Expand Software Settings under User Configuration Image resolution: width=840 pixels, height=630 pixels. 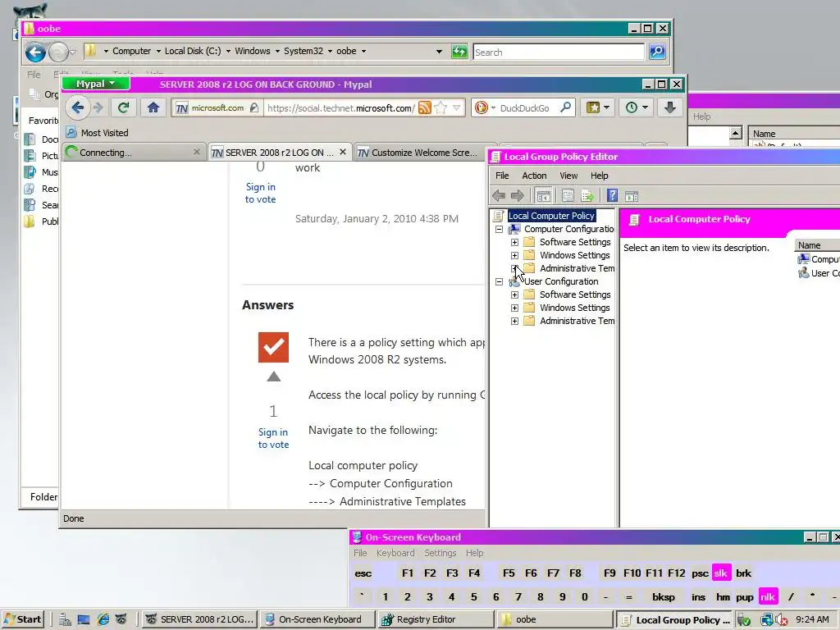click(x=514, y=294)
